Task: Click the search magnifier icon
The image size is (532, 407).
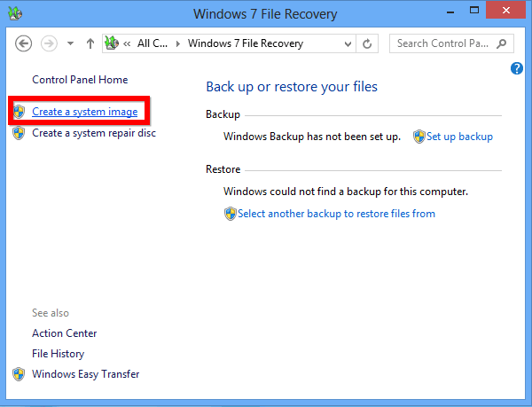Action: [x=503, y=43]
